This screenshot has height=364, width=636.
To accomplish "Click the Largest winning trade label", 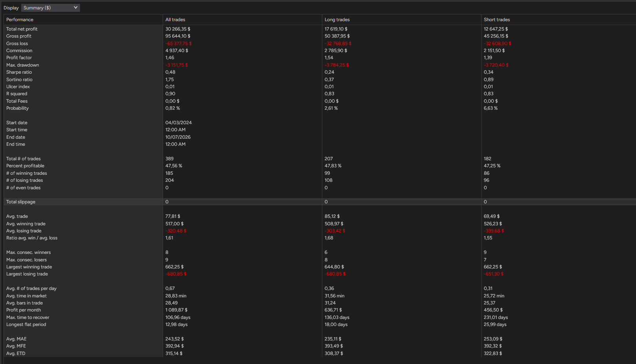I will pos(29,267).
